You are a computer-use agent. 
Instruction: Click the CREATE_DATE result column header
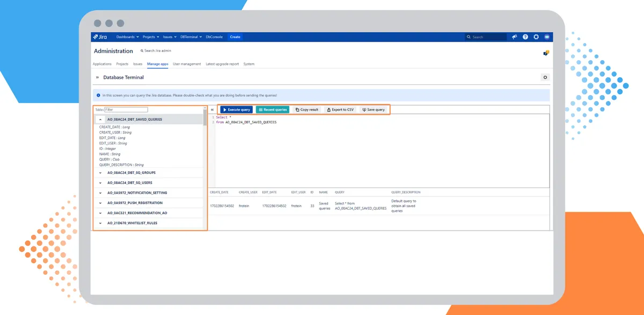[x=219, y=192]
